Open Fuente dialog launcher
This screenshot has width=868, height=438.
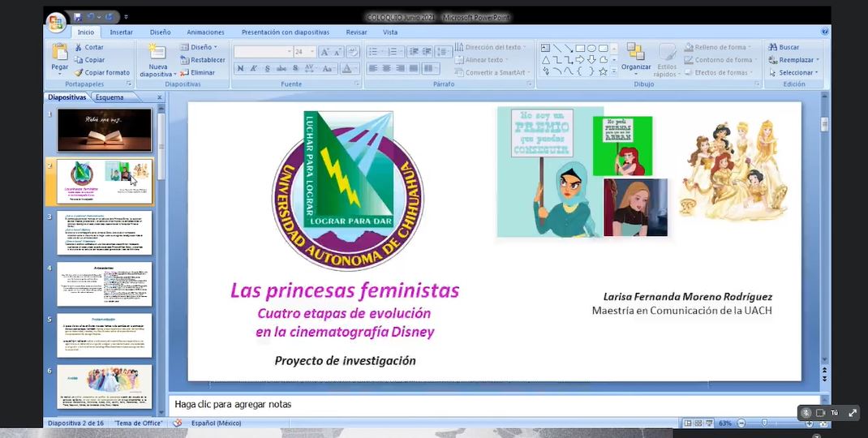tap(357, 84)
